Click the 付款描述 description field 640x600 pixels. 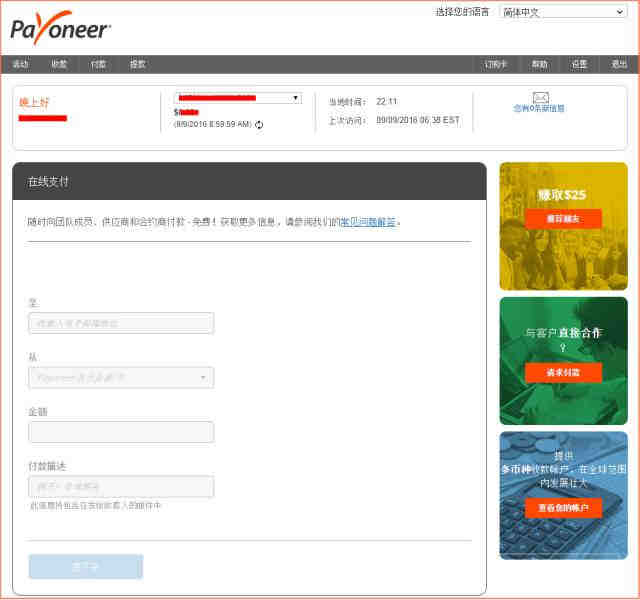tap(121, 486)
